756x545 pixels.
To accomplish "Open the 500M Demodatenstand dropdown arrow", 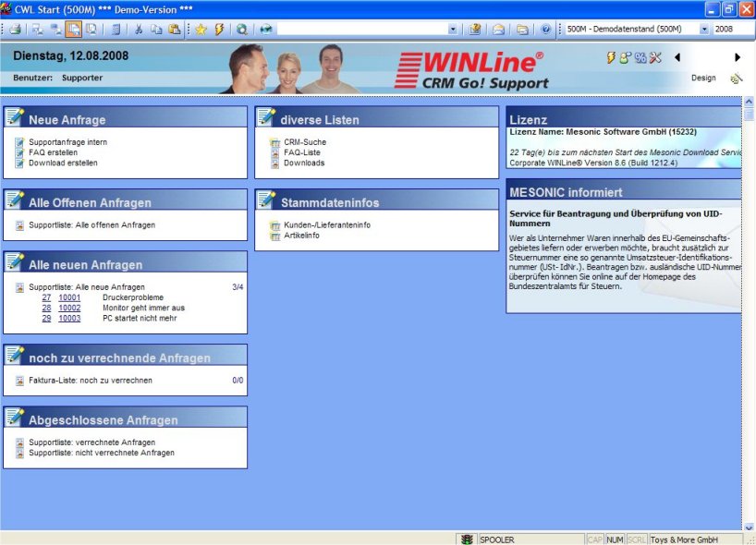I will point(704,30).
